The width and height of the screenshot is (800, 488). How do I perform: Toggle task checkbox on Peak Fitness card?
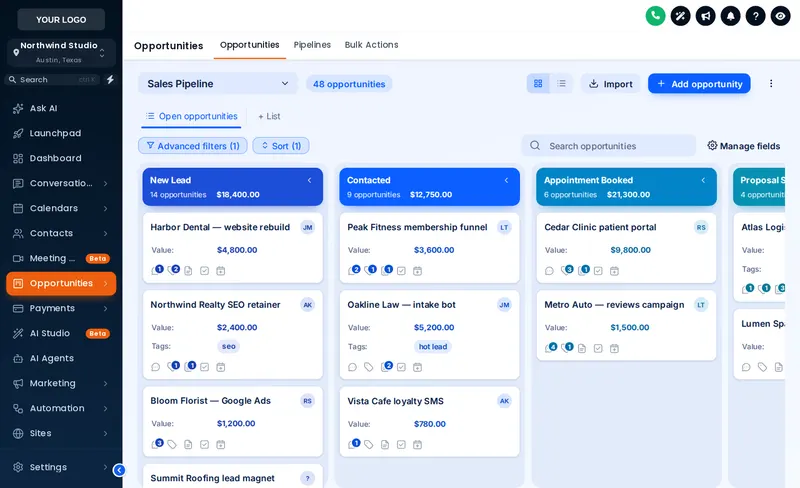[x=401, y=271]
